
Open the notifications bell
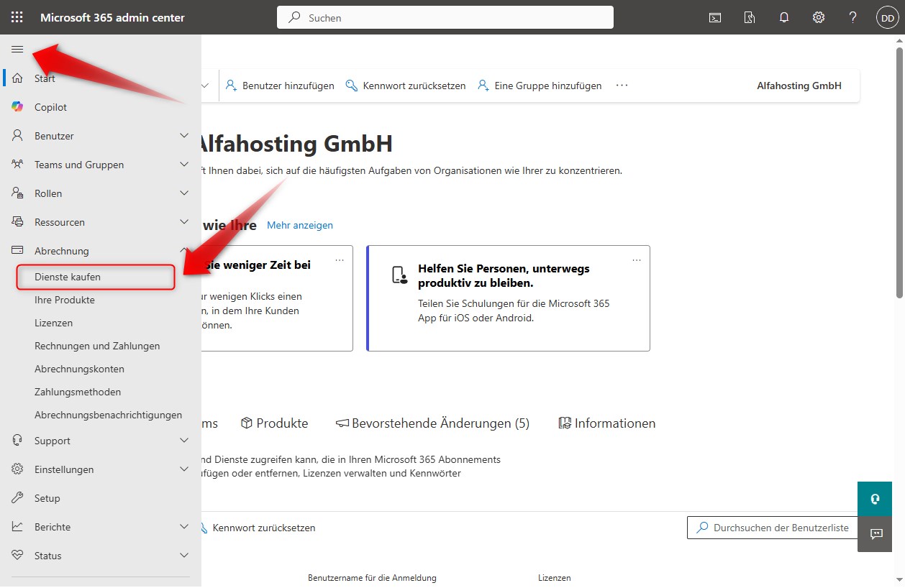[784, 17]
